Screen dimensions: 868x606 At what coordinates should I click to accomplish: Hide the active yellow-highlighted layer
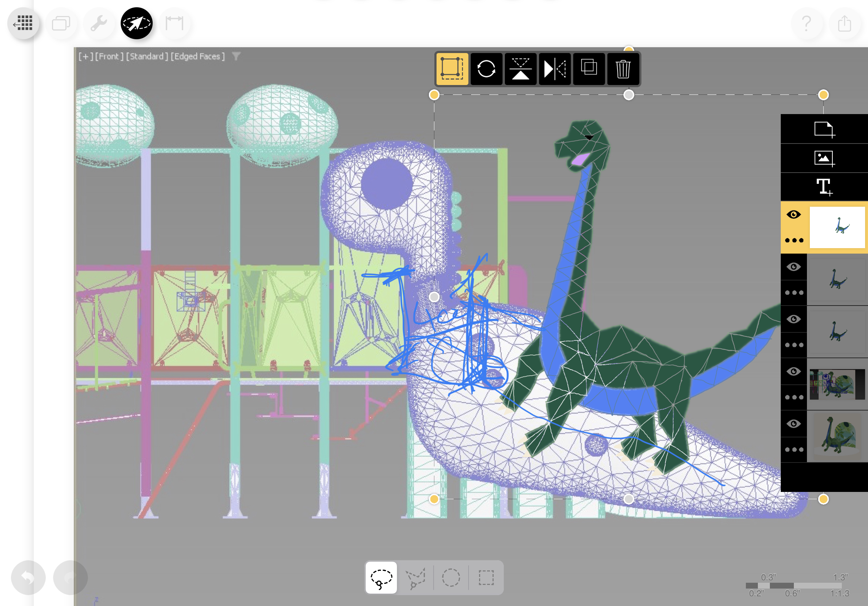point(793,215)
